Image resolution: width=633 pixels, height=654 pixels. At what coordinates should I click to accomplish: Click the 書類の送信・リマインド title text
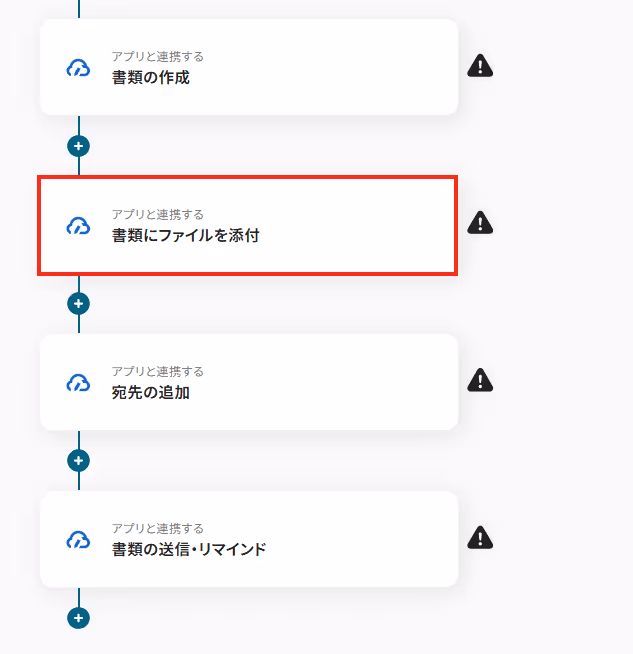tap(188, 549)
